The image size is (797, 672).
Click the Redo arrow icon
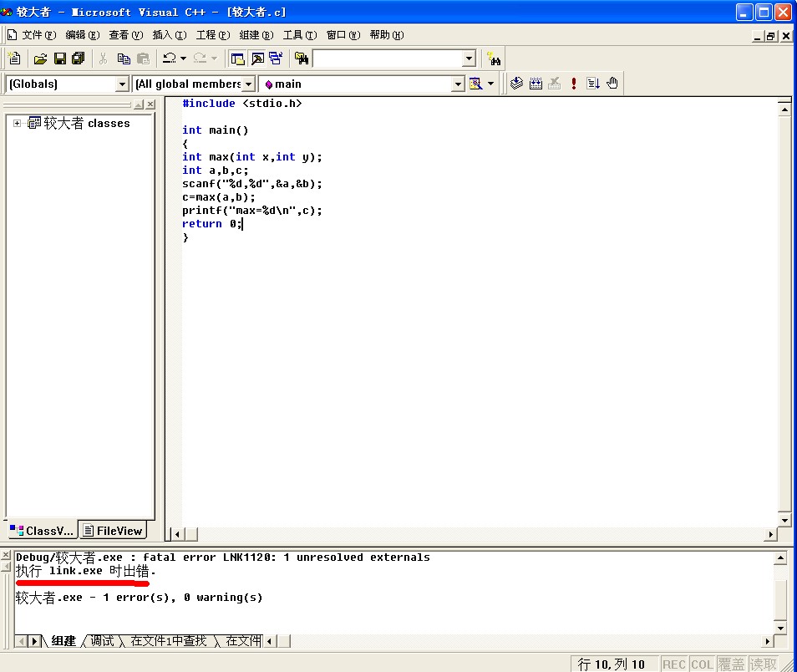201,59
